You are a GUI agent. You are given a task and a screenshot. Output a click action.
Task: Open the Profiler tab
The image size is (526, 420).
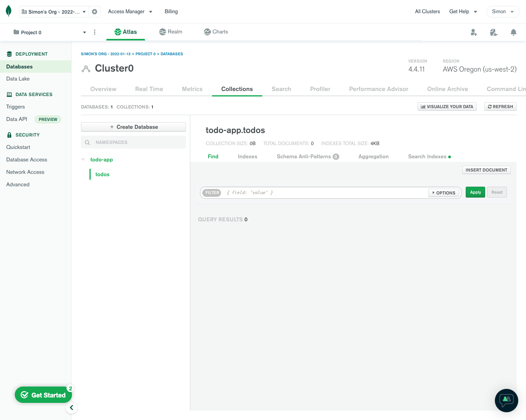tap(320, 89)
